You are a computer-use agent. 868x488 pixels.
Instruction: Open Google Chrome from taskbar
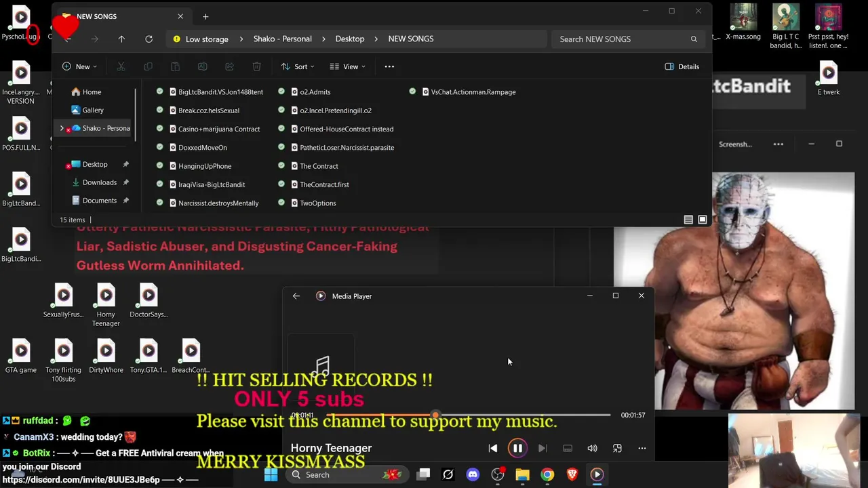pyautogui.click(x=547, y=474)
